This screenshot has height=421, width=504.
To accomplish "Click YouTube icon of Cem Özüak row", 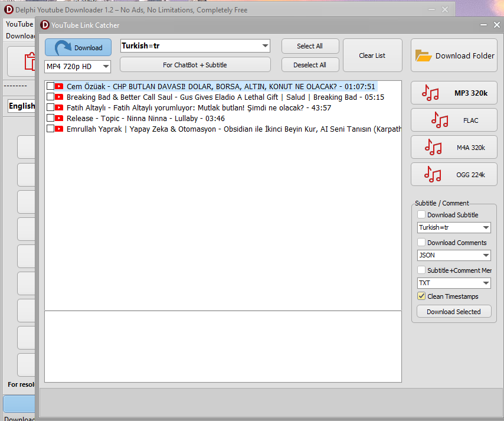I will (x=59, y=86).
